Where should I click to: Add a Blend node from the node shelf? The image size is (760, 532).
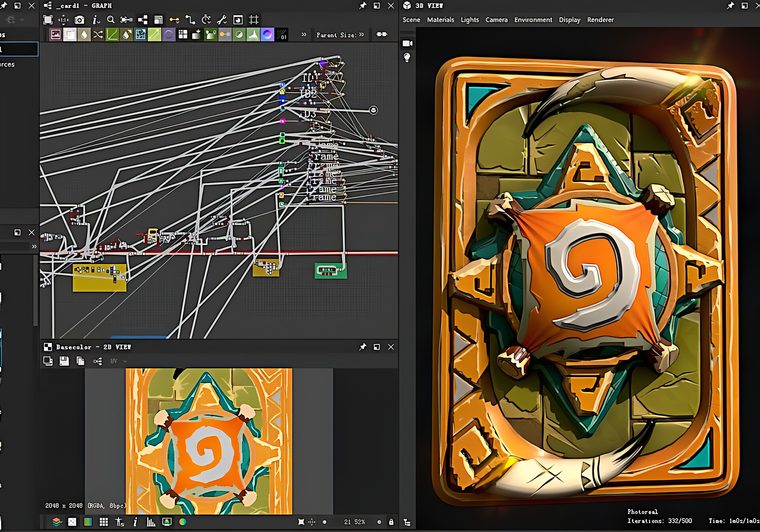click(70, 35)
